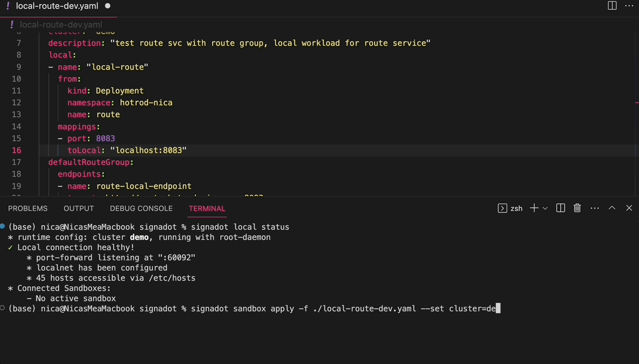Viewport: 639px width, 364px height.
Task: Click name "local-route" on line 9
Action: [117, 67]
